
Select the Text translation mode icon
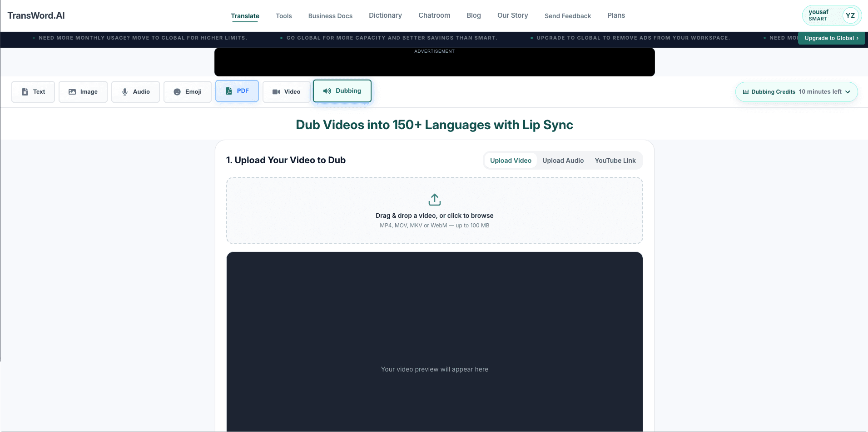[x=25, y=92]
